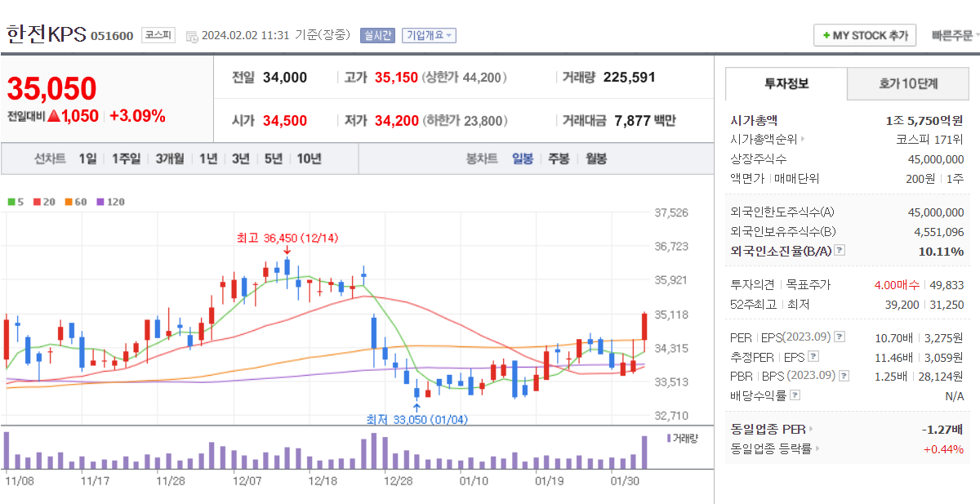980x504 pixels.
Task: Click the 하한가 23,800 lower limit text
Action: pyautogui.click(x=464, y=121)
